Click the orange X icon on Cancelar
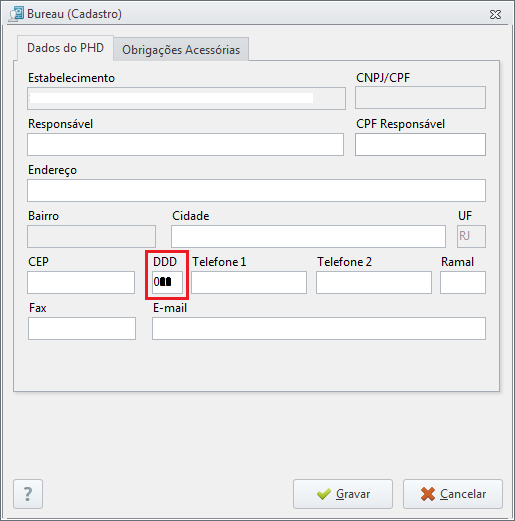 pyautogui.click(x=428, y=494)
